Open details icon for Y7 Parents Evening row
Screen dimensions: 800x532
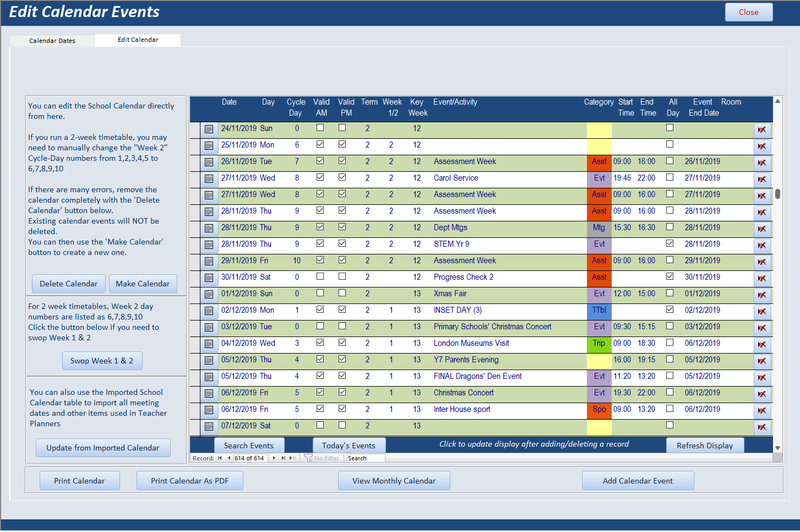209,361
